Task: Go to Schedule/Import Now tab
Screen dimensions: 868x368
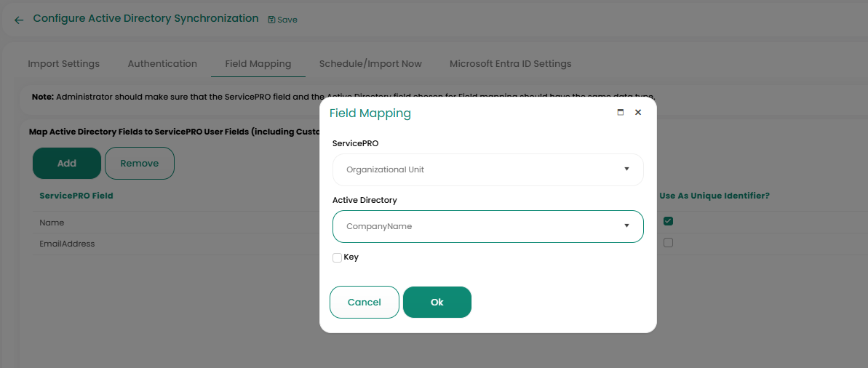Action: [370, 64]
